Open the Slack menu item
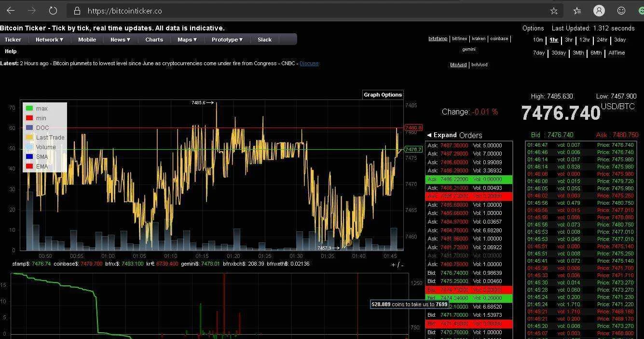Screen dimensions: 644x339 pos(264,40)
